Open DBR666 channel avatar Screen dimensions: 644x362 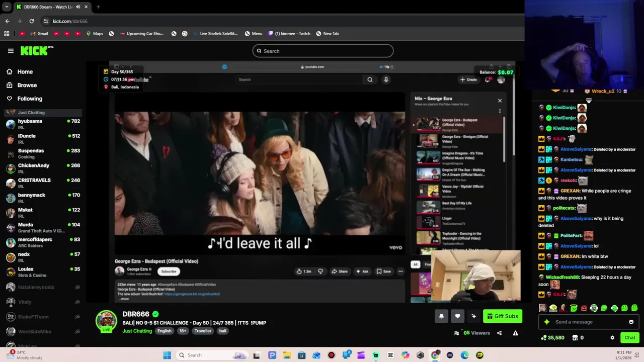point(106,322)
